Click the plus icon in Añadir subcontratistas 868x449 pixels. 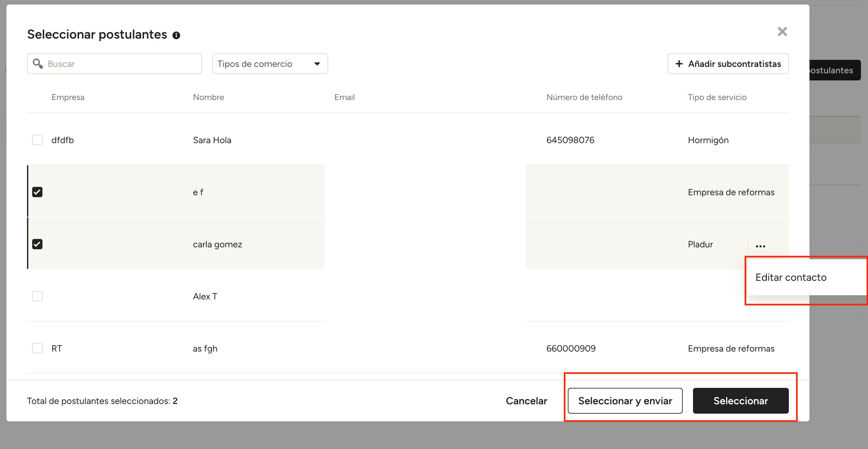(x=679, y=64)
